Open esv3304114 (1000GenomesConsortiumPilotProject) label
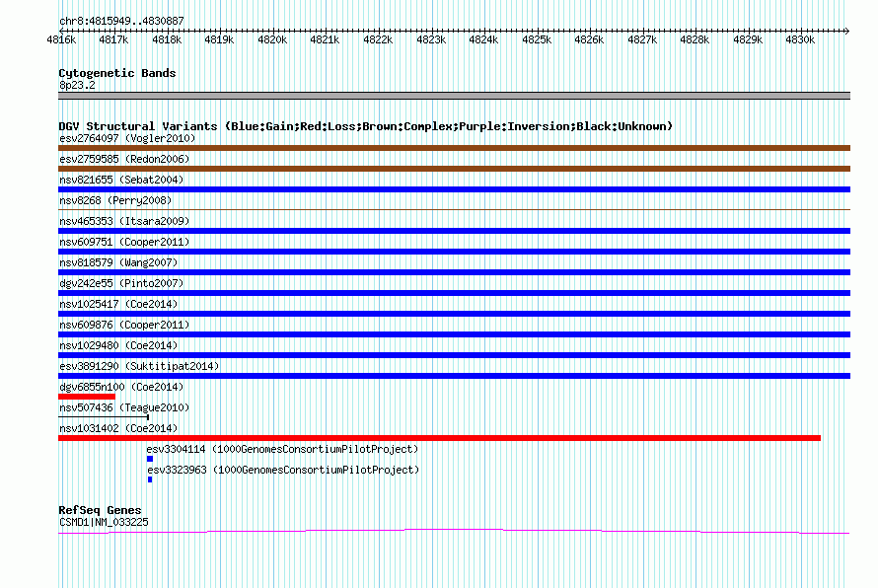Screen dimensions: 878x588 pyautogui.click(x=282, y=449)
